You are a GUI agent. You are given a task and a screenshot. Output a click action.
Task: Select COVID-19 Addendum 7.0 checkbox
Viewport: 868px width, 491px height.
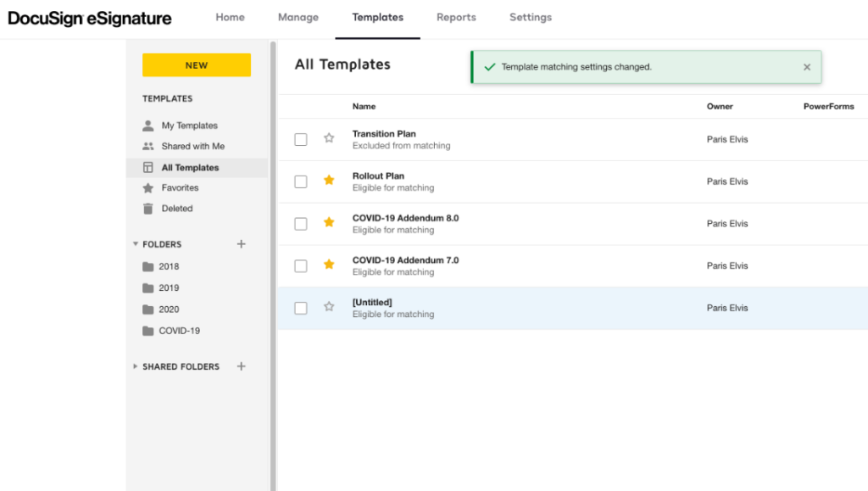[301, 265]
